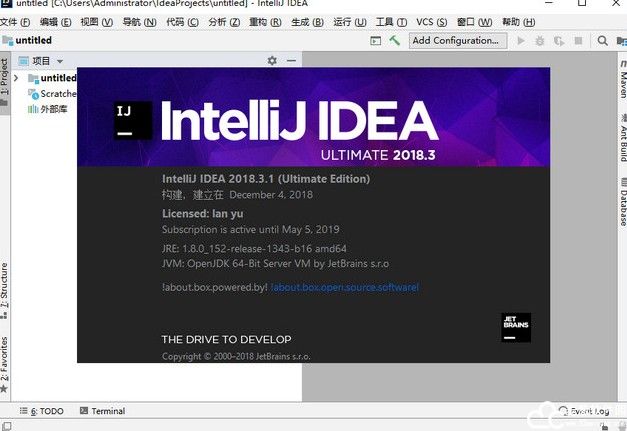Click the Run button in toolbar
This screenshot has width=627, height=431.
pyautogui.click(x=521, y=41)
